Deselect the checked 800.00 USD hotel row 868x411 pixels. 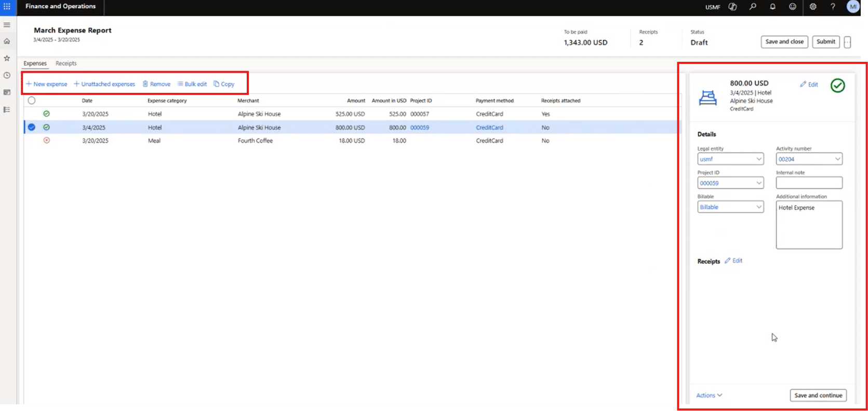click(x=32, y=127)
